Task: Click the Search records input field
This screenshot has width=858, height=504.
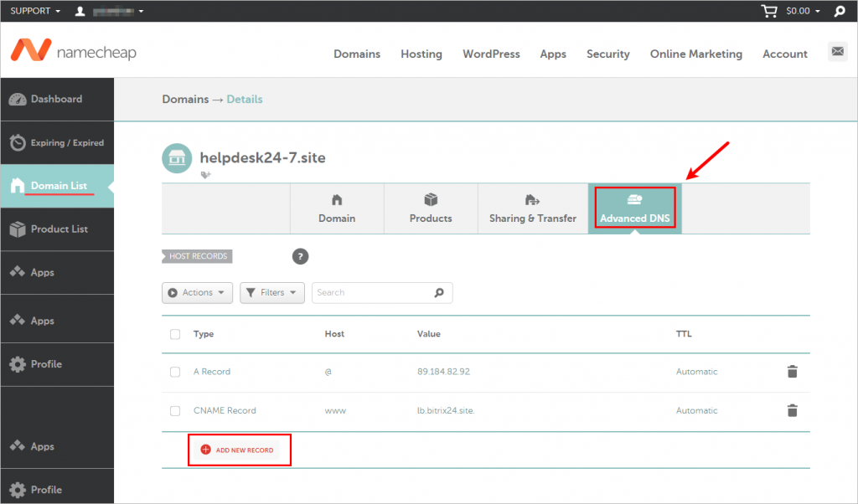Action: pyautogui.click(x=382, y=293)
